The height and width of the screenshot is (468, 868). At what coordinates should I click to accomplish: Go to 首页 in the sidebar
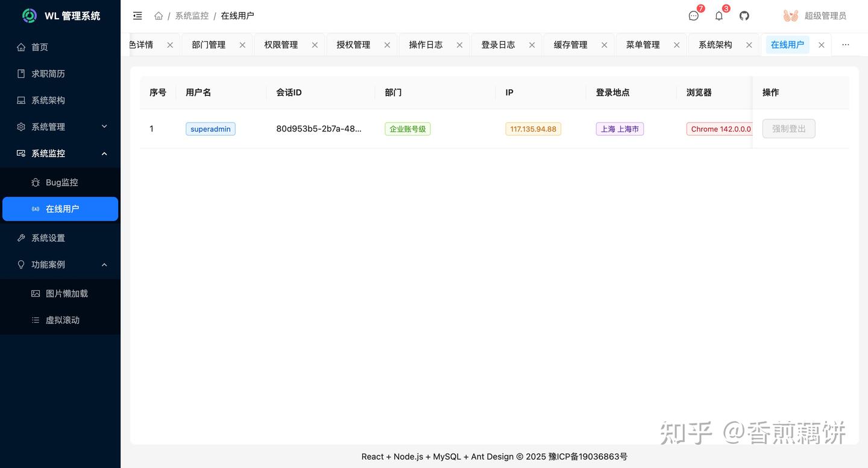point(60,47)
